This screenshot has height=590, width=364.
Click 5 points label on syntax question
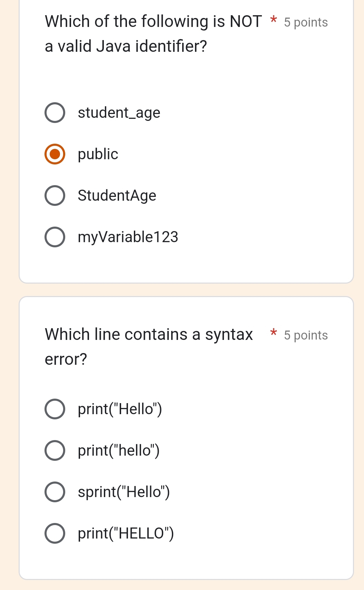tap(306, 335)
